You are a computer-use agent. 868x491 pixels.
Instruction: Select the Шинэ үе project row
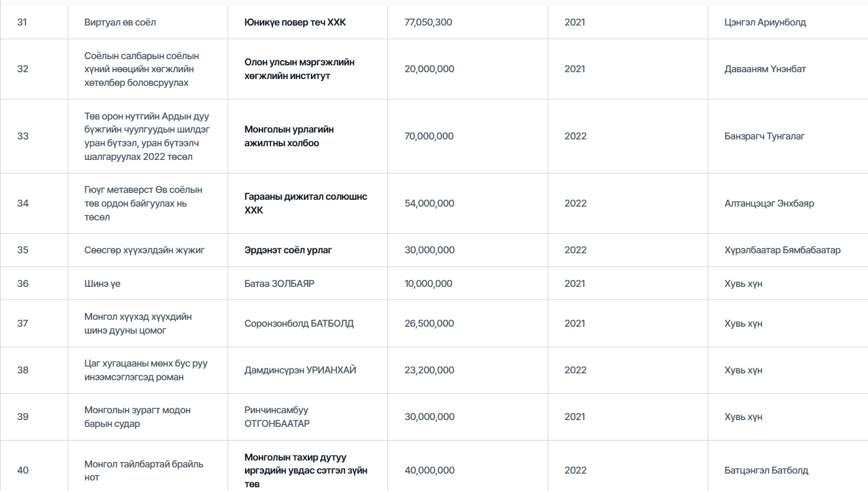coord(103,284)
